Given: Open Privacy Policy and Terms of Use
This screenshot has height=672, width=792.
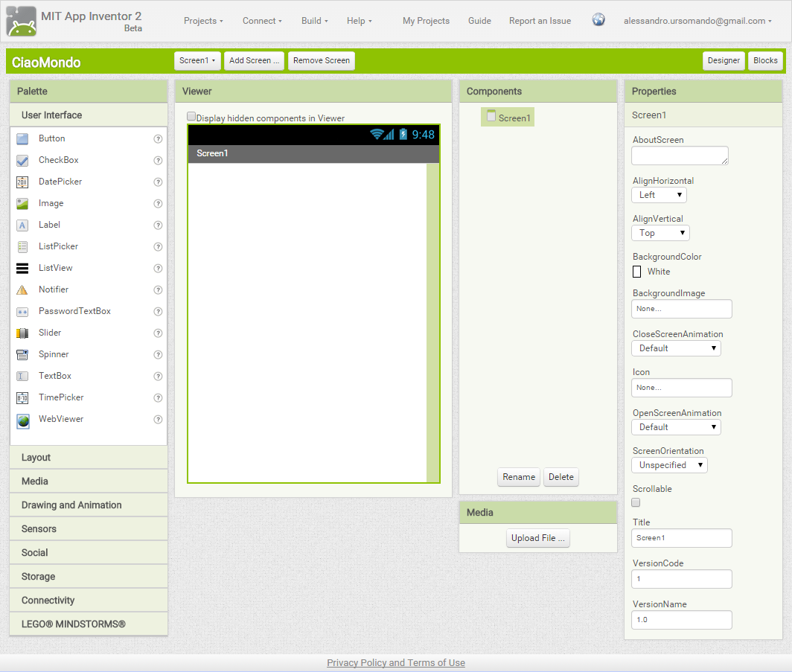Looking at the screenshot, I should pyautogui.click(x=396, y=663).
